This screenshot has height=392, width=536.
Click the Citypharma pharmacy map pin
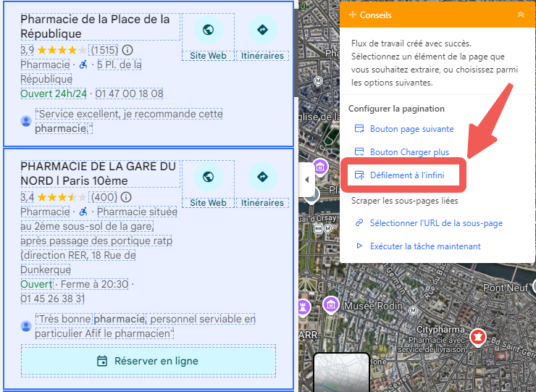[477, 338]
